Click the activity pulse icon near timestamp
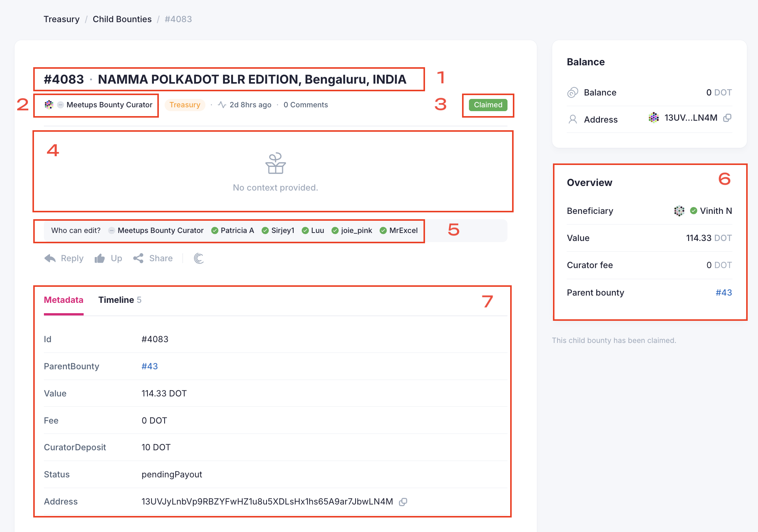Viewport: 758px width, 532px height. 222,105
